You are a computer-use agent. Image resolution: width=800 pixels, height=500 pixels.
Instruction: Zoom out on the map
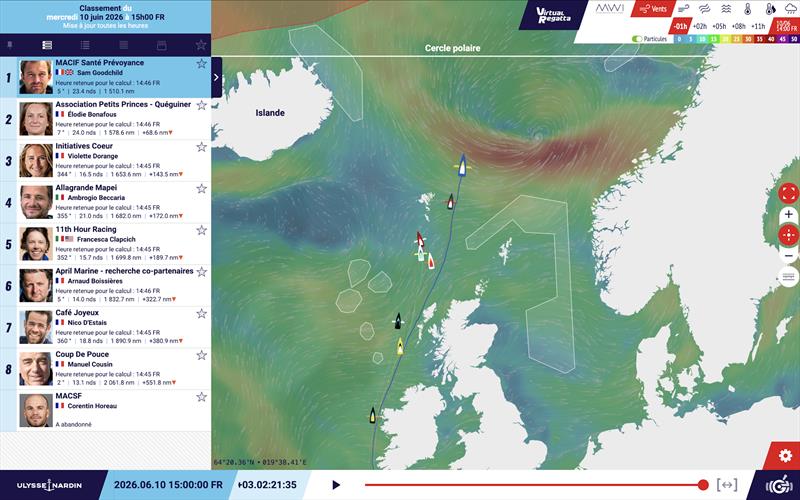788,256
